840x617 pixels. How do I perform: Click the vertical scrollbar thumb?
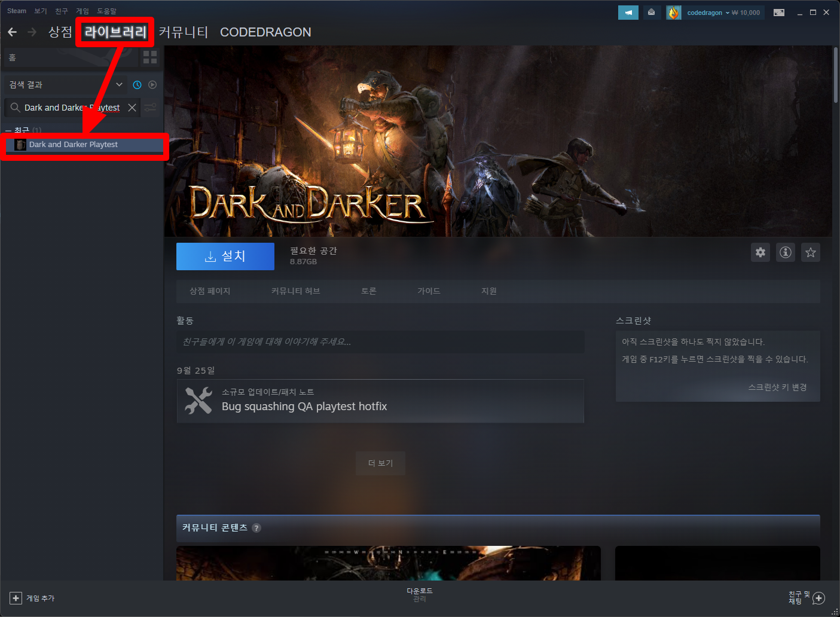click(836, 75)
